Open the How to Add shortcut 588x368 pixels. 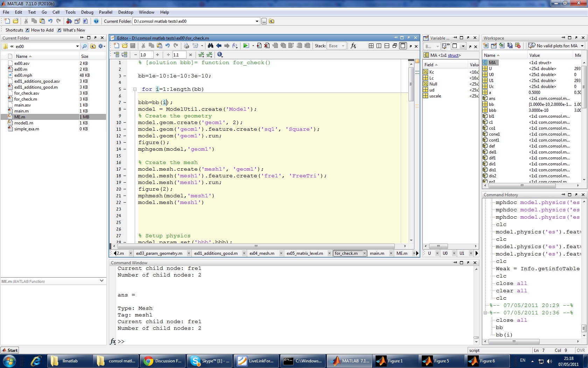(x=40, y=30)
